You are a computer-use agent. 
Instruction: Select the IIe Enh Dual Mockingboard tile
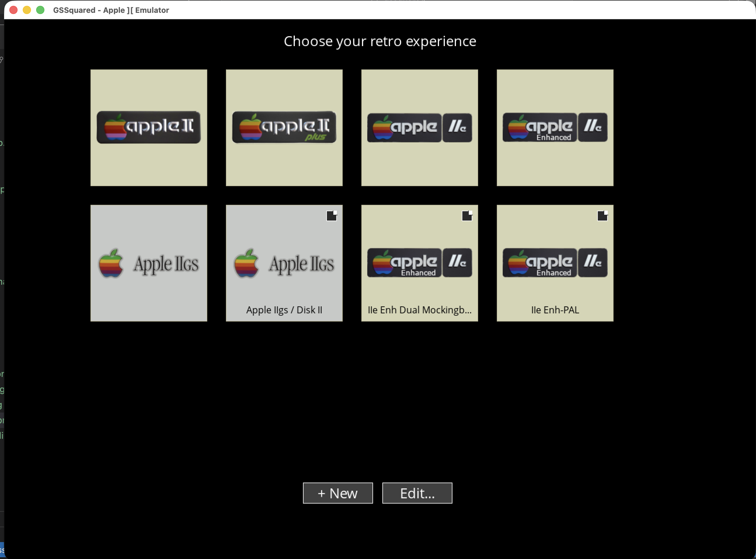419,263
